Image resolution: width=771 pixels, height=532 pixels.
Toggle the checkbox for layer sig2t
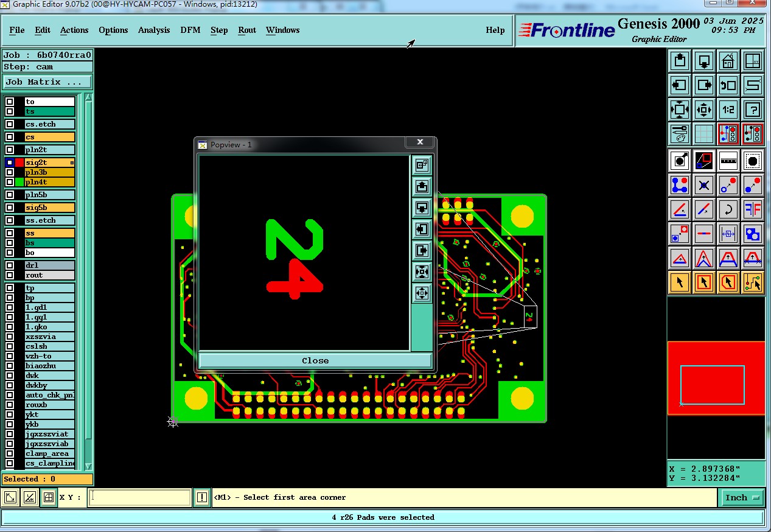coord(10,163)
